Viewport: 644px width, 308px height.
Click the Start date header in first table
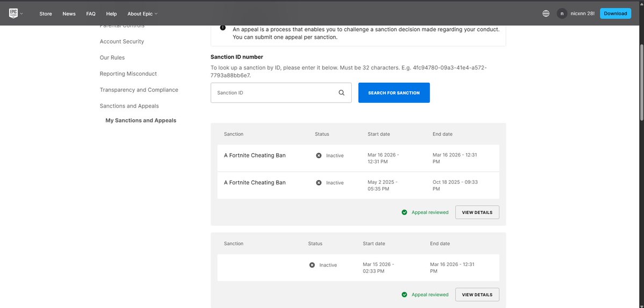(379, 134)
